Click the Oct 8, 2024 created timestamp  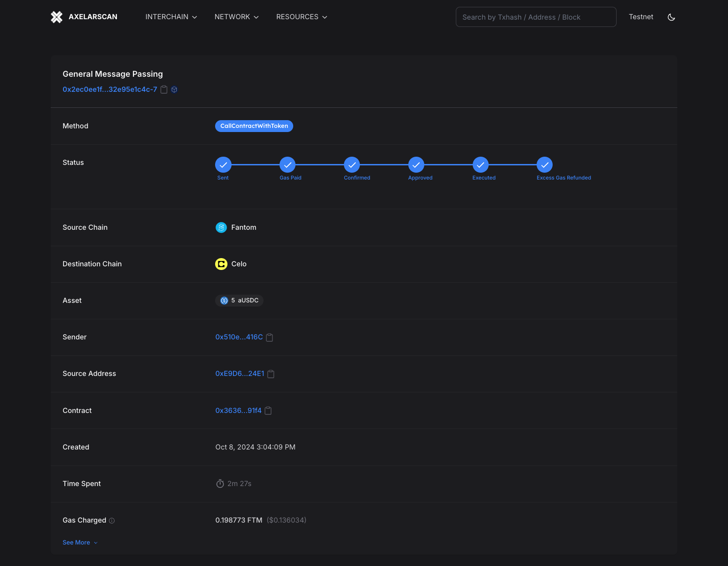tap(255, 447)
